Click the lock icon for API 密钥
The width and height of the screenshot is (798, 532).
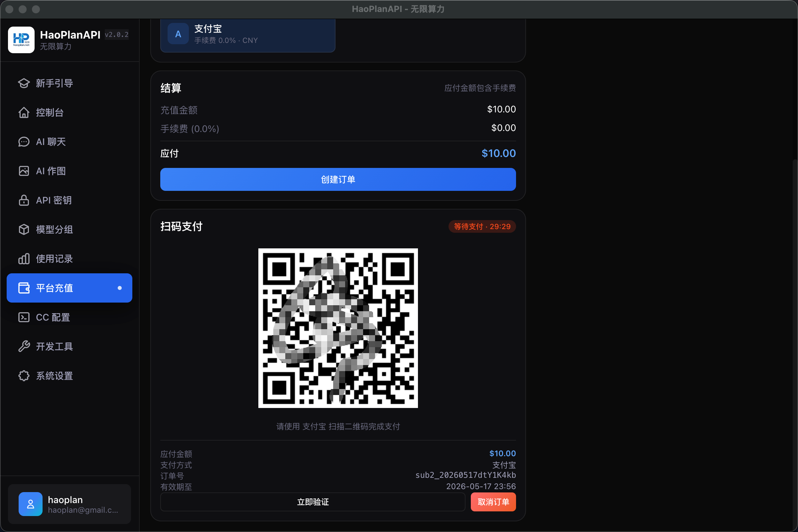24,200
